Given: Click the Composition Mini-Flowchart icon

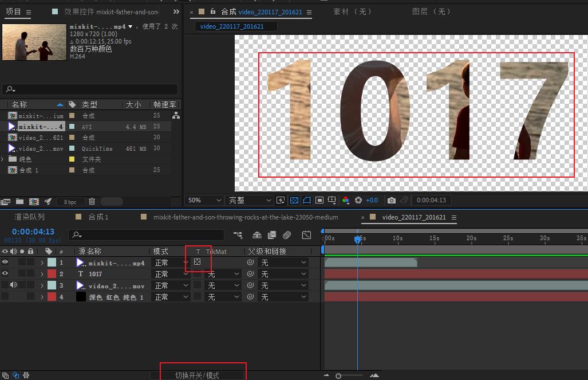Looking at the screenshot, I should (238, 235).
